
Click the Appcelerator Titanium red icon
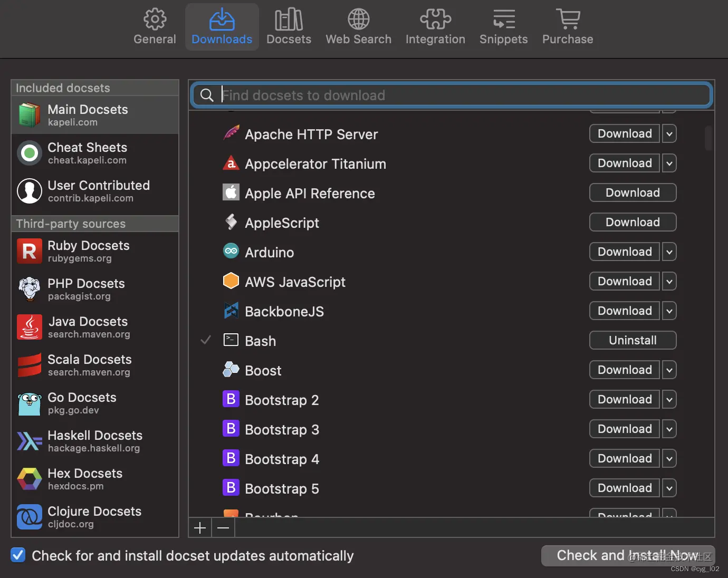click(x=231, y=162)
